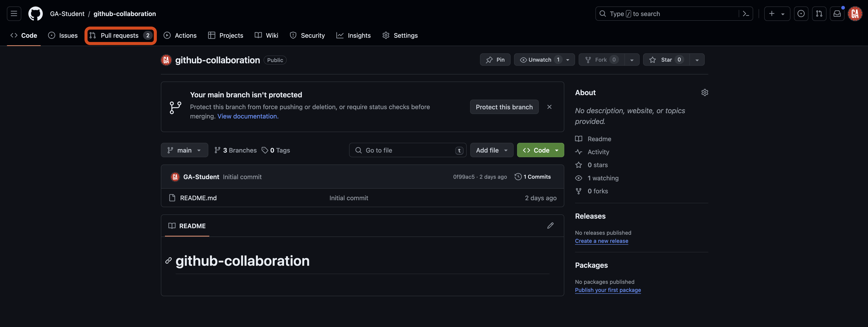Open the command palette terminal icon
868x327 pixels.
(x=746, y=14)
